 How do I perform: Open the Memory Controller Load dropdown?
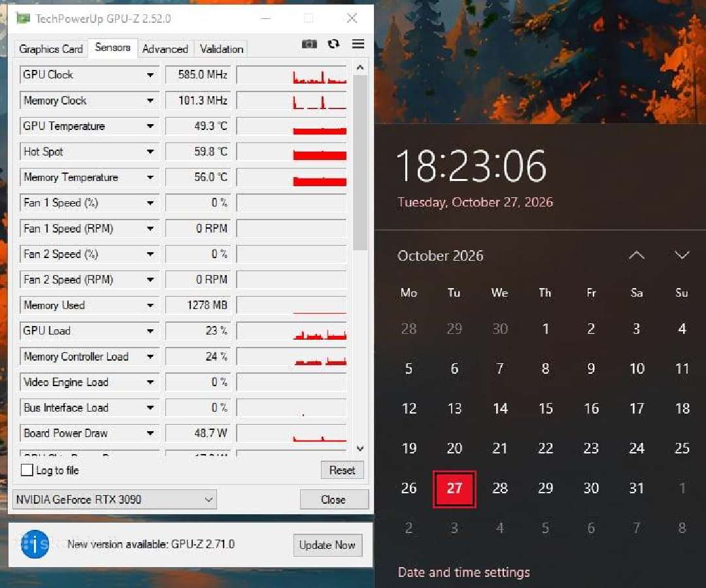coord(150,356)
